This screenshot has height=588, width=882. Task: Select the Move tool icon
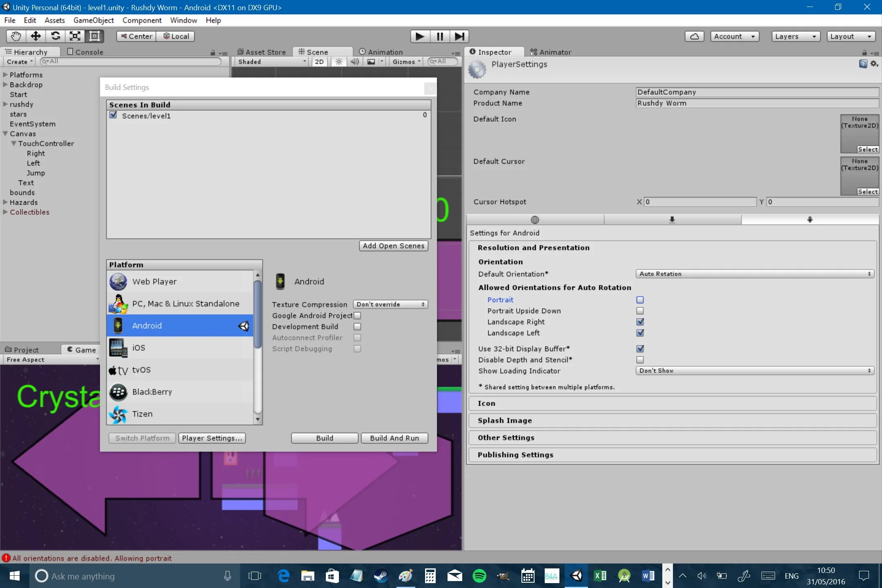pos(36,36)
